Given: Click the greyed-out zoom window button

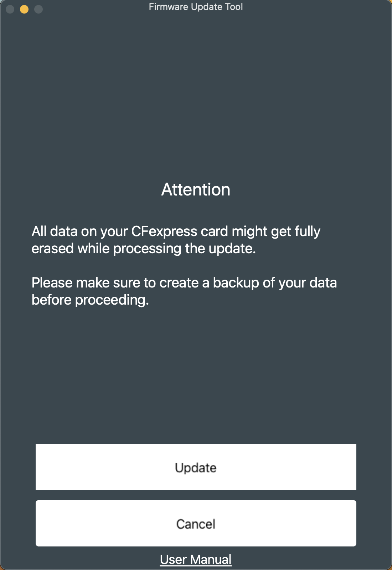Looking at the screenshot, I should [x=38, y=9].
